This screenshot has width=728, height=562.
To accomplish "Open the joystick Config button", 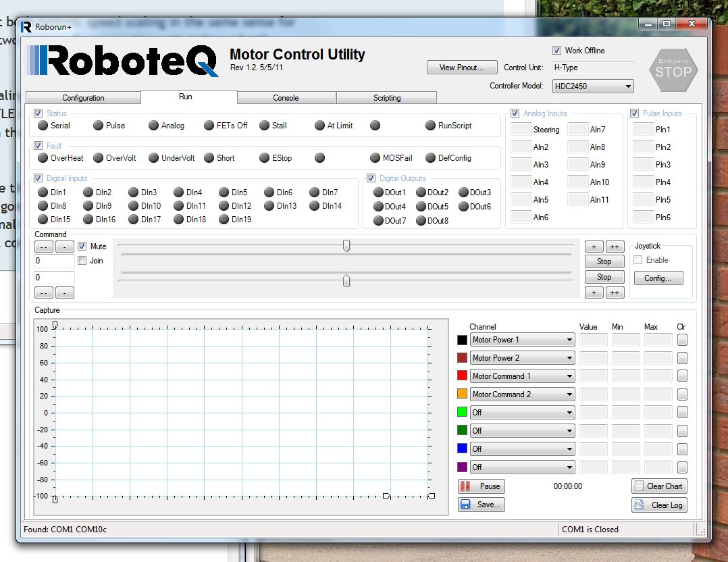I will tap(658, 278).
